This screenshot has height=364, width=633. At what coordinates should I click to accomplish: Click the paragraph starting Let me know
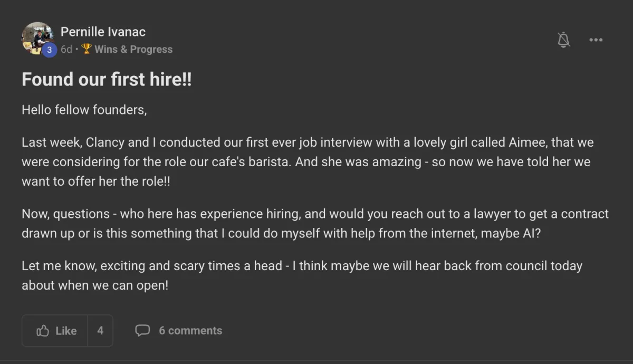coord(302,275)
